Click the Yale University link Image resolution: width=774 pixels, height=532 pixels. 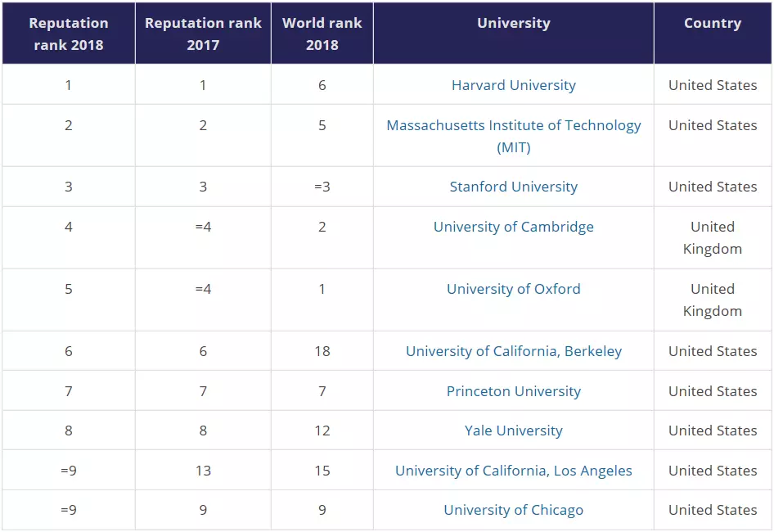(x=513, y=431)
